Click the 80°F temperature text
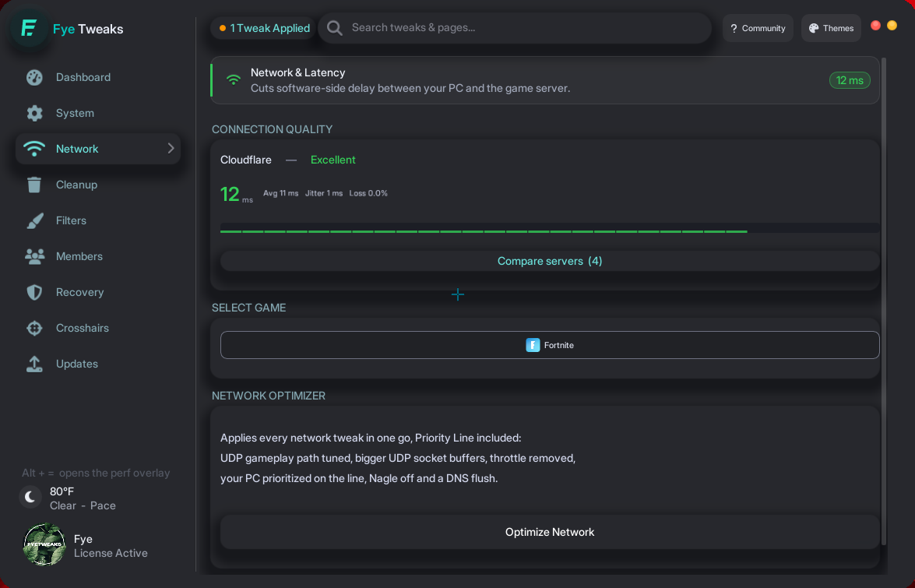Screen dimensions: 915x588 click(62, 491)
